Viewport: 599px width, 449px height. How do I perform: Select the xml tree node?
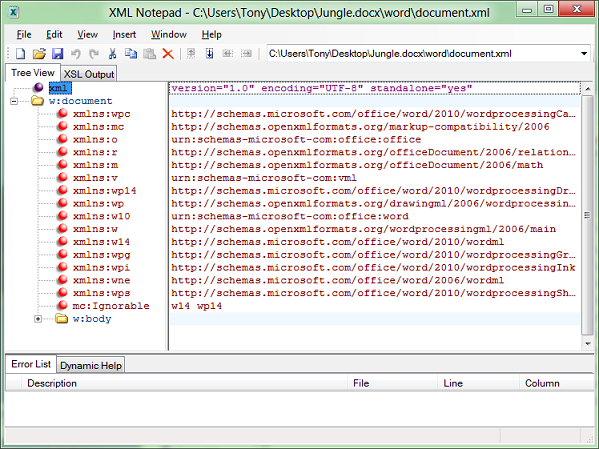[x=60, y=88]
